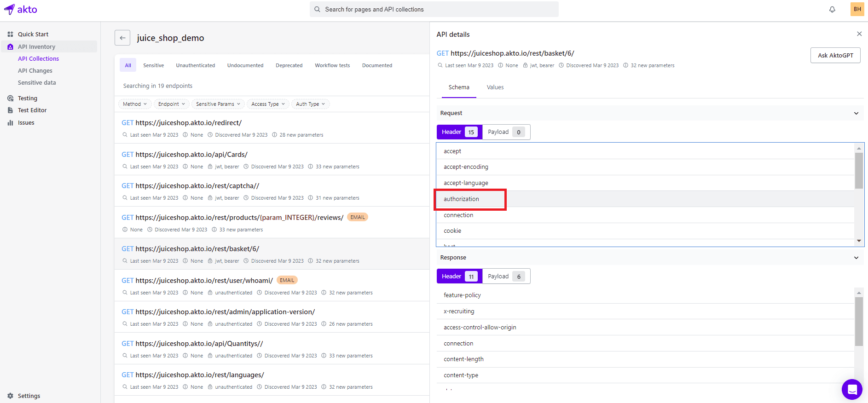This screenshot has height=403, width=868.
Task: Open the Sensitive Params filter dropdown
Action: pyautogui.click(x=218, y=104)
